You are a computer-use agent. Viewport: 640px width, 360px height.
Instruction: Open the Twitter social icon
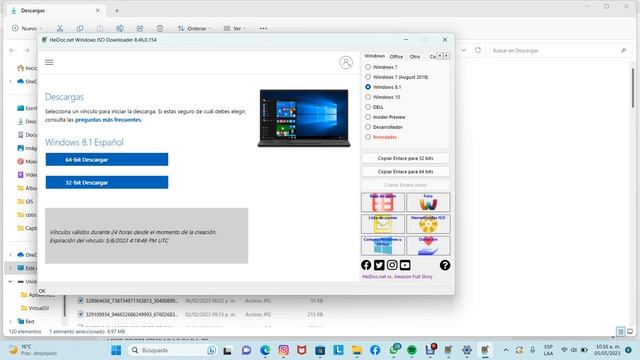coord(379,265)
